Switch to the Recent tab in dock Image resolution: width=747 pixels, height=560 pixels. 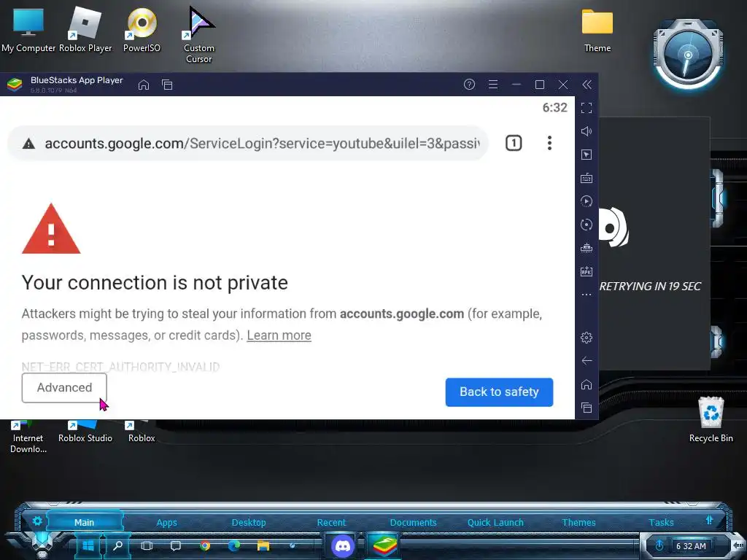(332, 522)
